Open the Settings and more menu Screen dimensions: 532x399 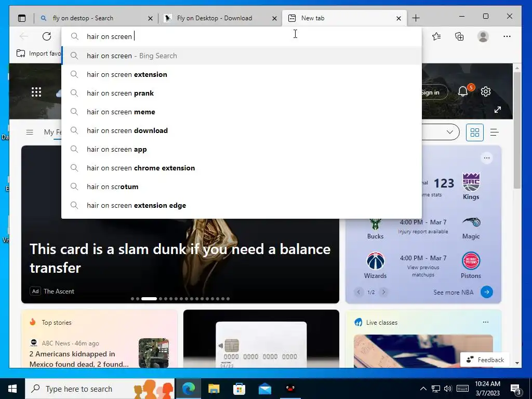(507, 36)
